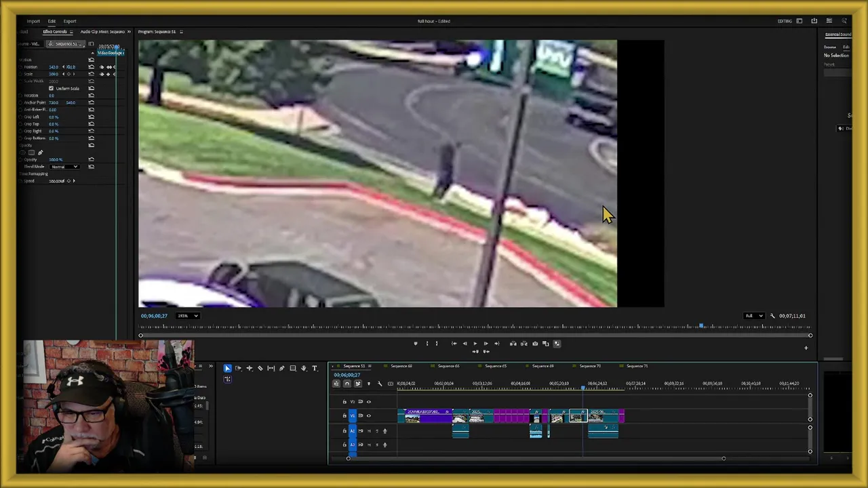Select the Ripple Edit tool
Screen dimensions: 868x488
[249, 368]
